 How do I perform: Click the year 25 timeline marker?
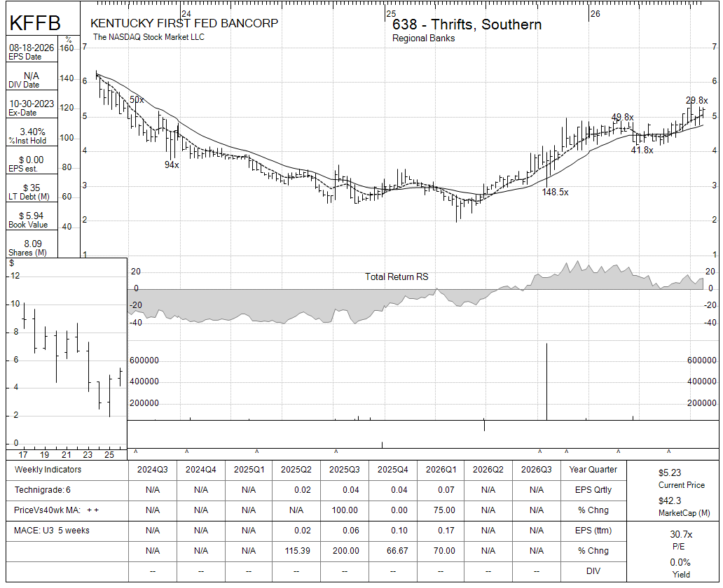(x=391, y=14)
